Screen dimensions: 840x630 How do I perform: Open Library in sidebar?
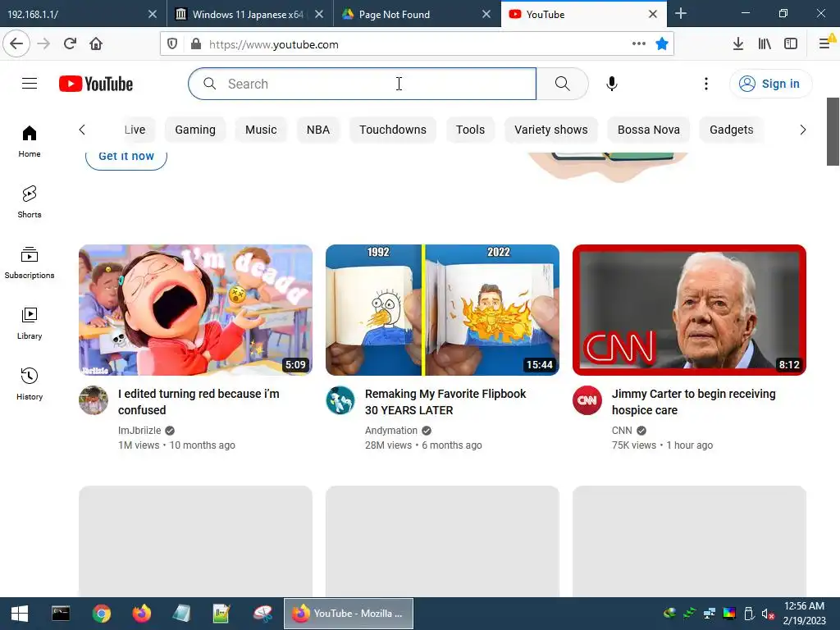point(30,323)
